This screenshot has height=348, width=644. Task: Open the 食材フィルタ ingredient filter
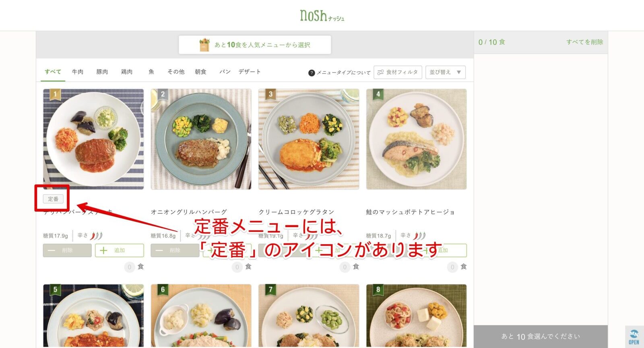click(x=398, y=72)
